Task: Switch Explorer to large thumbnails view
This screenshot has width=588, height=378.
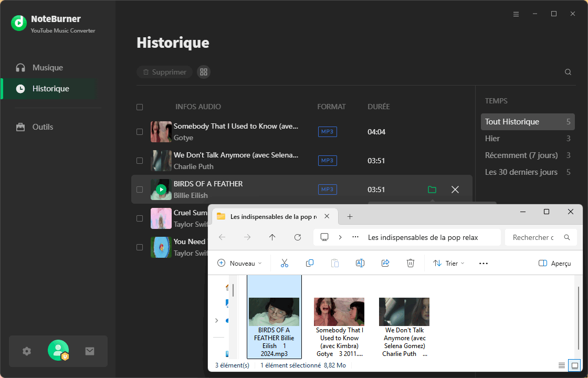Action: (574, 365)
